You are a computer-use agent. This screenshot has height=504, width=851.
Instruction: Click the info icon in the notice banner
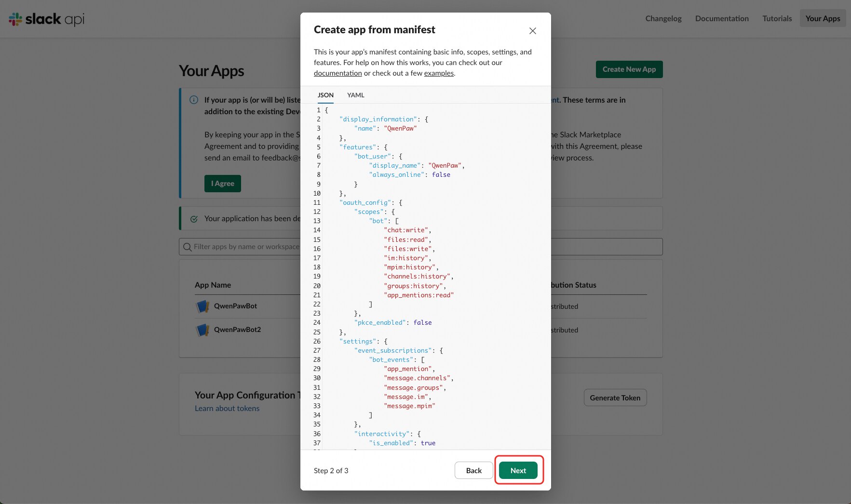click(194, 100)
